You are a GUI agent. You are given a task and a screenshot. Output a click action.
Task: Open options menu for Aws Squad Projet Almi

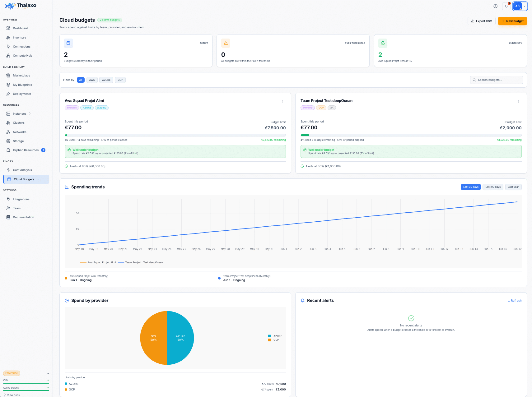[x=282, y=101]
